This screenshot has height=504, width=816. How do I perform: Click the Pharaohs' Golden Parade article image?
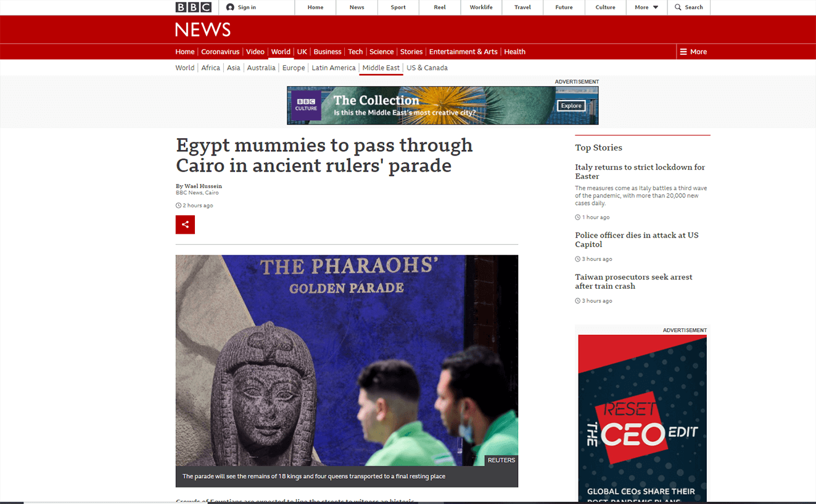click(x=347, y=360)
